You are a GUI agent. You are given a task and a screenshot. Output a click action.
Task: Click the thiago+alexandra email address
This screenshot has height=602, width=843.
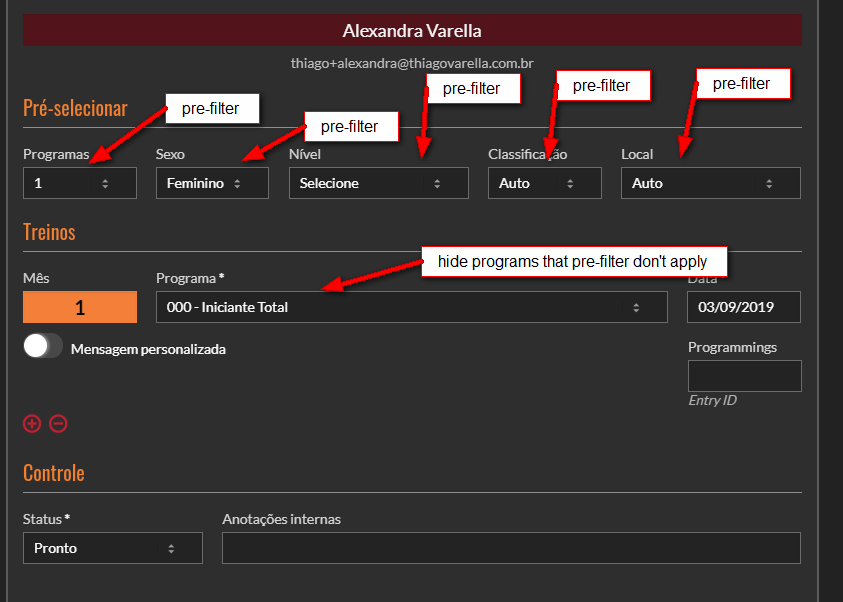[411, 62]
